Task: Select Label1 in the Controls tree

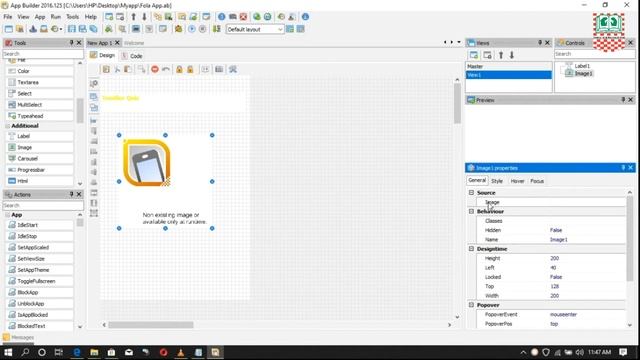Action: click(x=582, y=66)
